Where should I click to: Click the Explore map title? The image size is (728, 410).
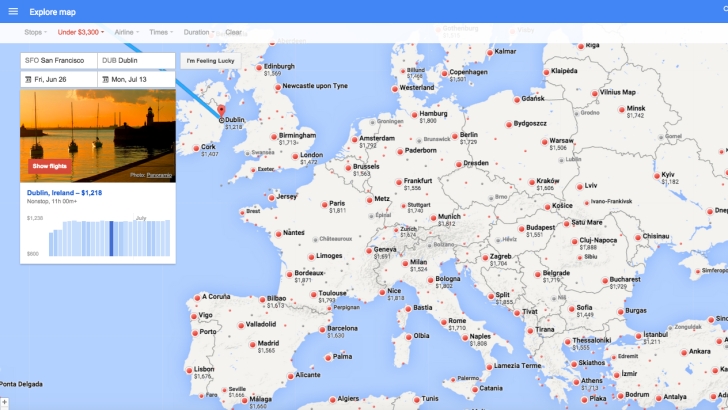coord(52,12)
